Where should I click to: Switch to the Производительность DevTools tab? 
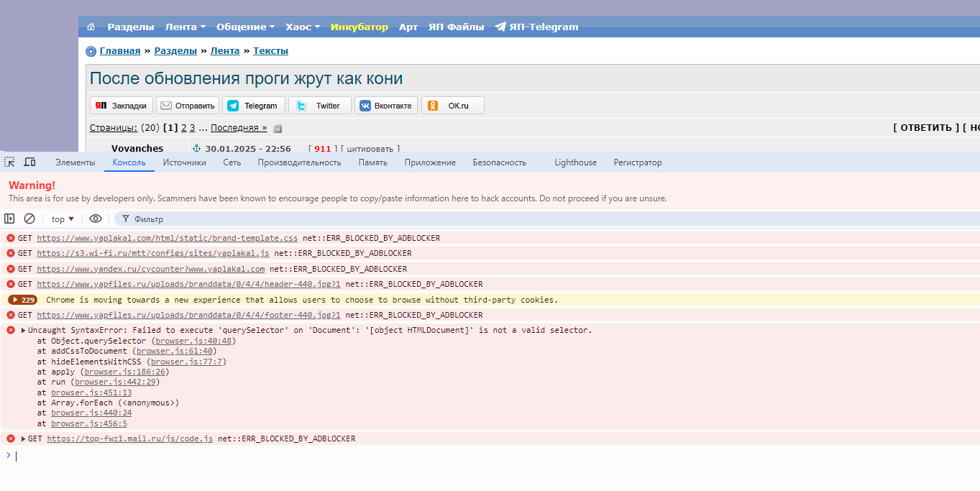point(300,162)
